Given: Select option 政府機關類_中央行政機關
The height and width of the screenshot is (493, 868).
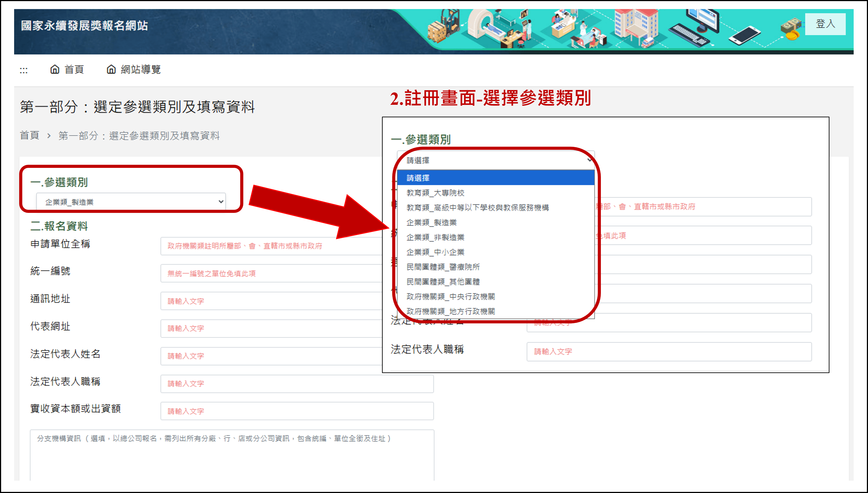Looking at the screenshot, I should pyautogui.click(x=496, y=297).
